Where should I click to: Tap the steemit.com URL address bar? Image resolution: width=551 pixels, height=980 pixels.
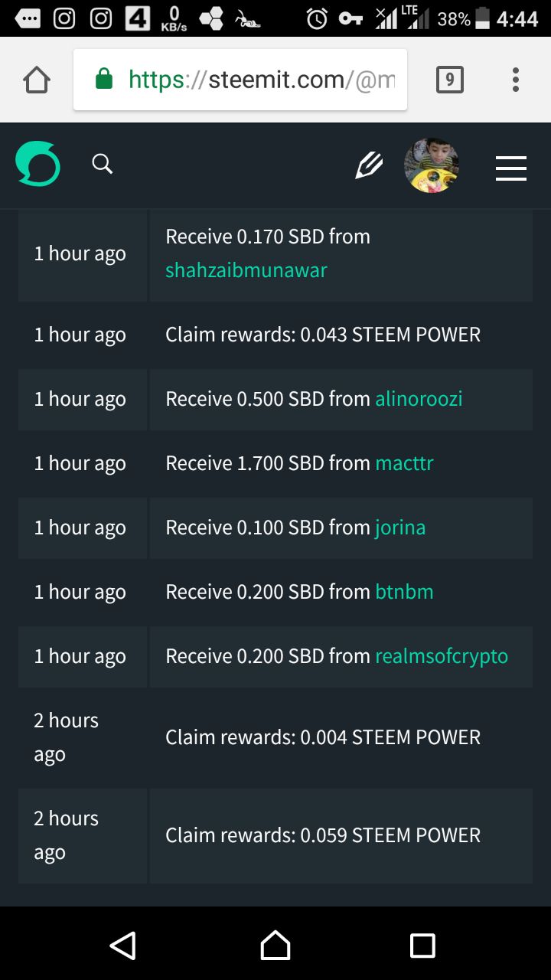(x=240, y=80)
